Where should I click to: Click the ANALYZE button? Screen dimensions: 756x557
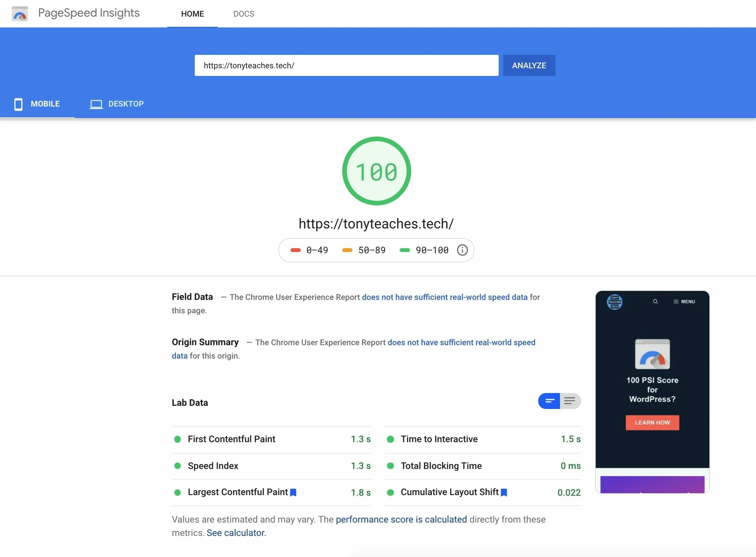pyautogui.click(x=529, y=65)
